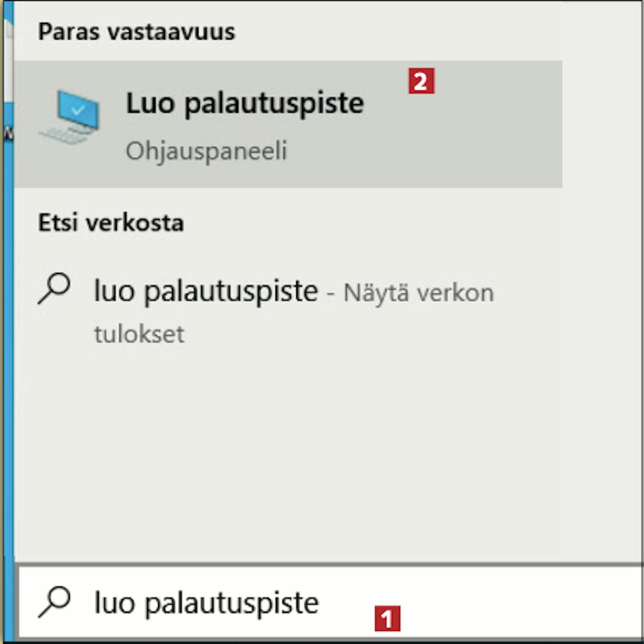The width and height of the screenshot is (644, 644).
Task: Click the blank area right of the best match
Action: coord(602,124)
